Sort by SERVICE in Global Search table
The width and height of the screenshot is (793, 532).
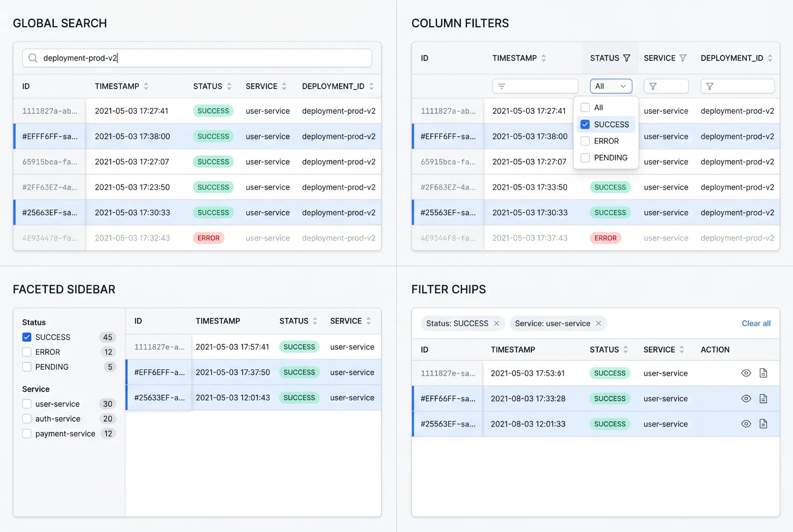[x=284, y=86]
